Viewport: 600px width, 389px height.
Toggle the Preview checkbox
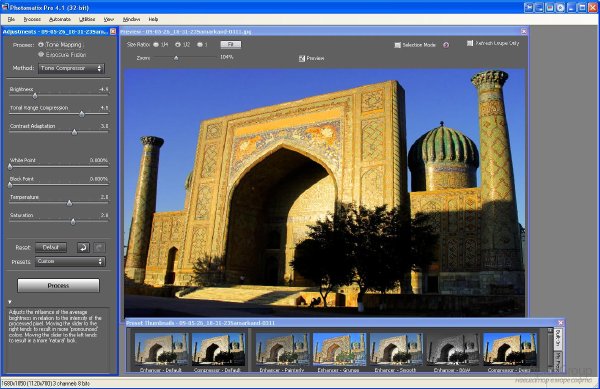(x=302, y=58)
